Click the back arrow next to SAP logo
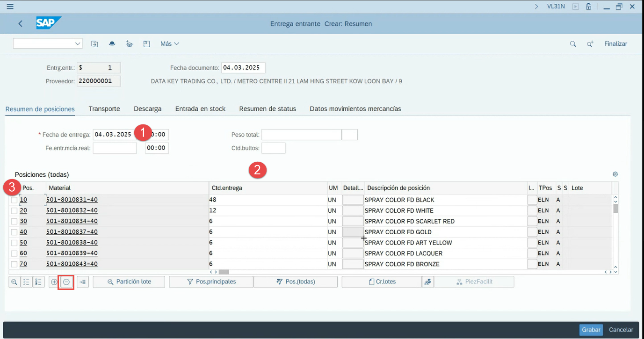This screenshot has height=339, width=644. coord(20,24)
